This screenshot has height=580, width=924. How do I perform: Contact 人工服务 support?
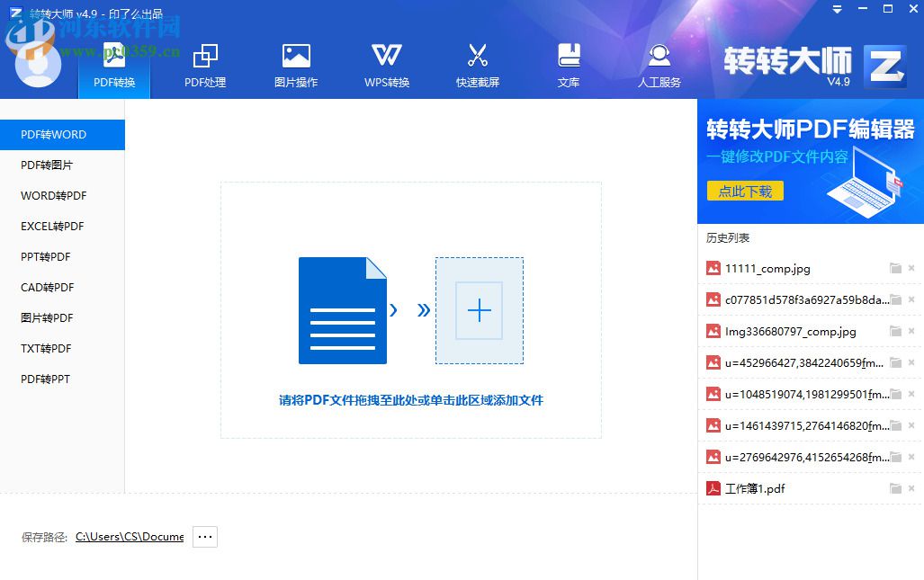pos(659,63)
